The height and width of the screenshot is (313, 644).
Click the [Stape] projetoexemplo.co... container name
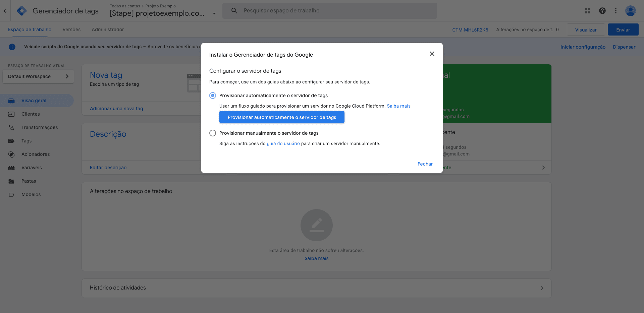[x=157, y=13]
